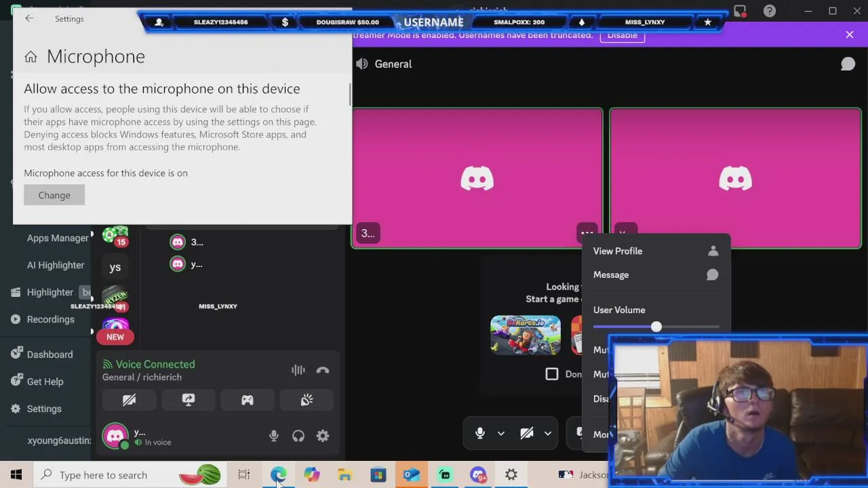The image size is (868, 488).
Task: Disconnect from voice with the hang-up icon
Action: click(x=323, y=370)
